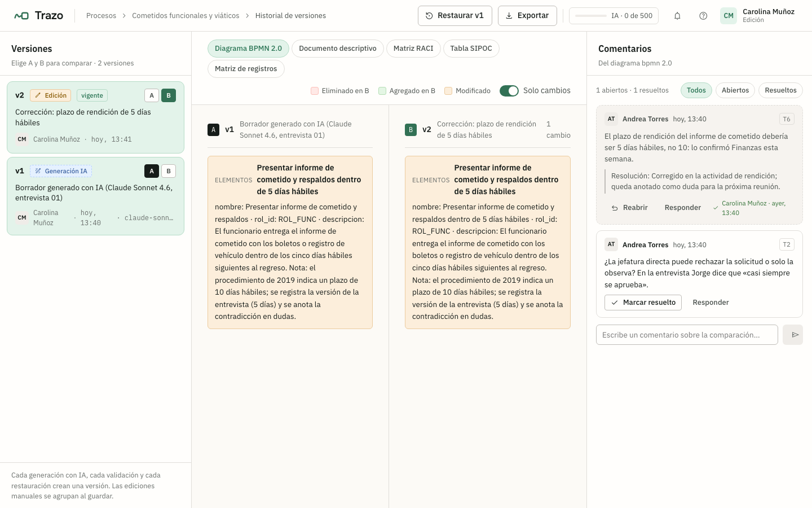Go to Procesos breadcrumb
Viewport: 812px width, 508px height.
pos(101,16)
